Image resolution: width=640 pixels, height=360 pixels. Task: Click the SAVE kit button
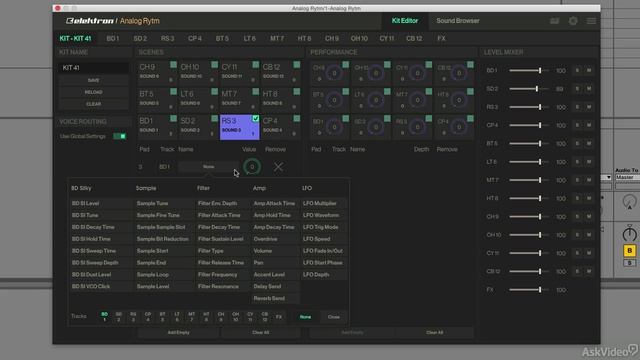click(x=93, y=80)
